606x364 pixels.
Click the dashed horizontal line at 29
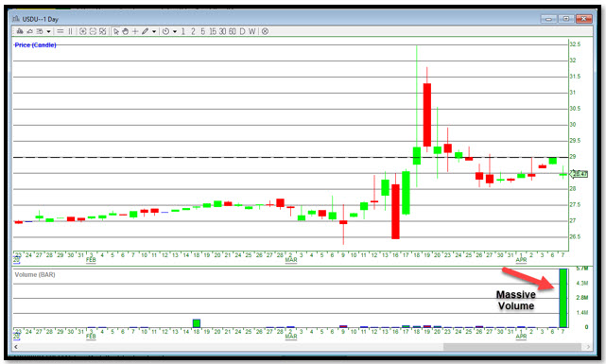point(290,157)
